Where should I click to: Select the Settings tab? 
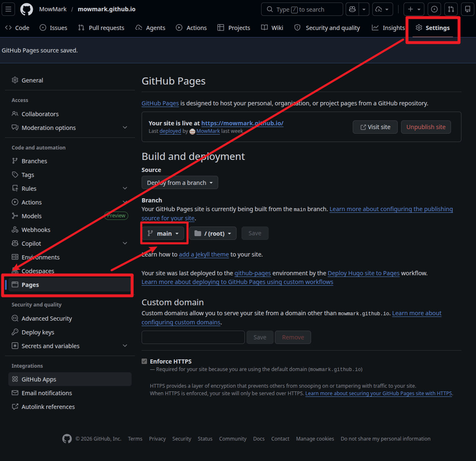[x=433, y=27]
